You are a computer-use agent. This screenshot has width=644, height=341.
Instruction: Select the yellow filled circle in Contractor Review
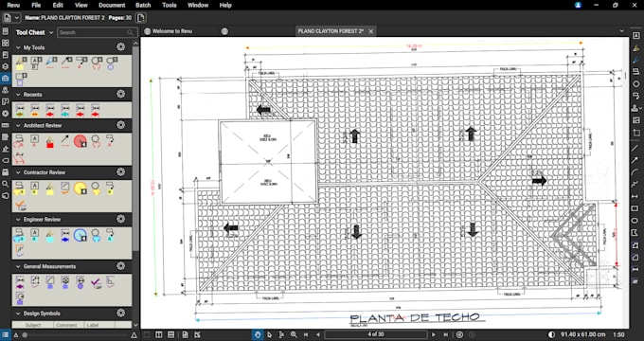point(80,188)
